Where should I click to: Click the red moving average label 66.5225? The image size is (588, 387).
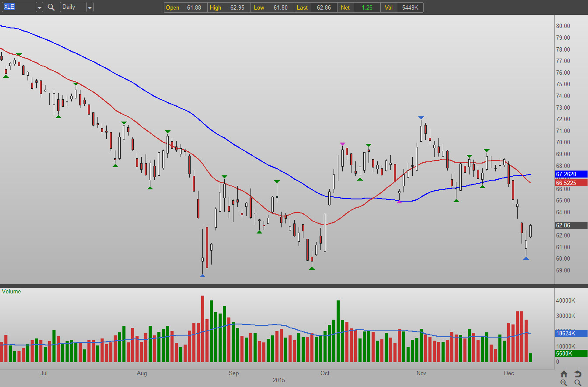tap(571, 183)
